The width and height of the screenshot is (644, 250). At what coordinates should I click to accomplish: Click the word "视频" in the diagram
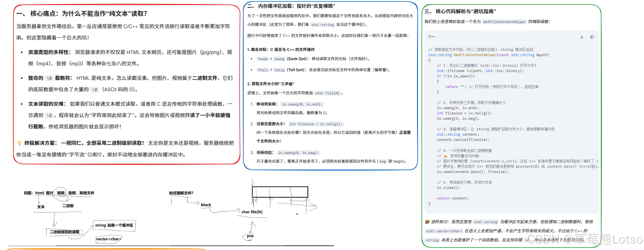point(61,193)
